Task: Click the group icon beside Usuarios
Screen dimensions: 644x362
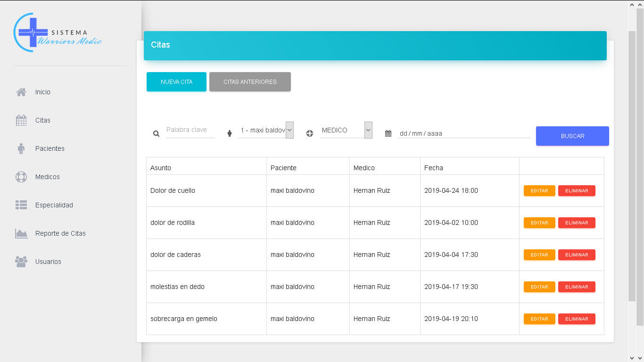Action: 21,262
